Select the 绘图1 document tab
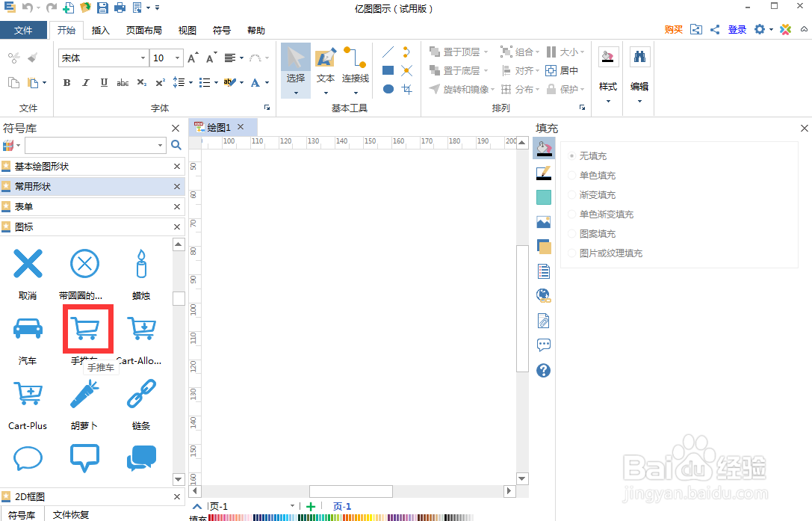The height and width of the screenshot is (521, 812). pos(220,126)
